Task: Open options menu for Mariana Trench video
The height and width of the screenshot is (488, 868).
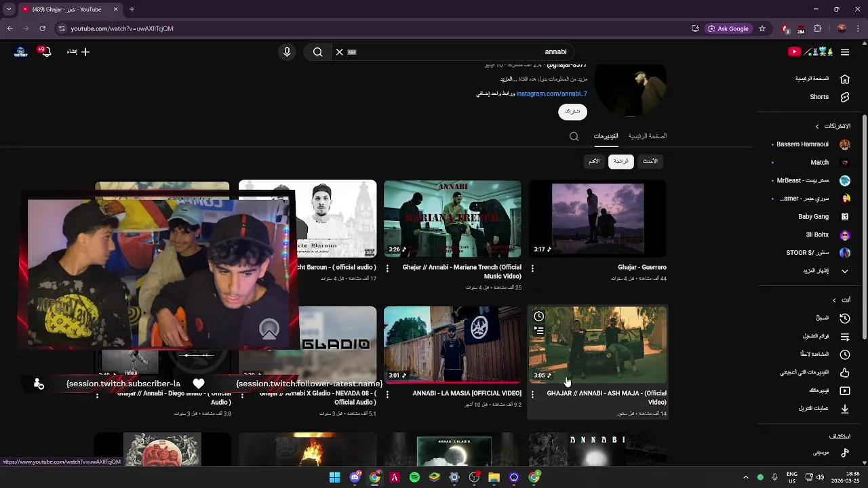Action: tap(387, 268)
